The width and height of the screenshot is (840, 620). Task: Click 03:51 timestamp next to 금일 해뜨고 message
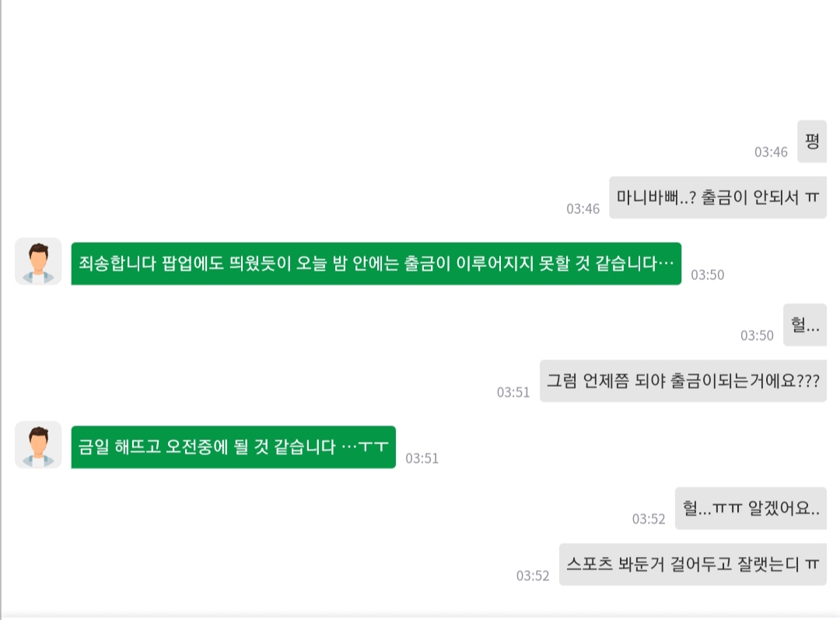[x=422, y=458]
